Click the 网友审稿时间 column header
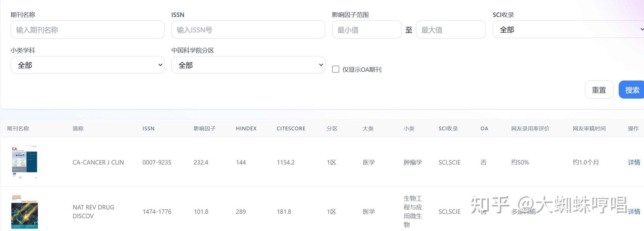This screenshot has height=231, width=644. 589,129
